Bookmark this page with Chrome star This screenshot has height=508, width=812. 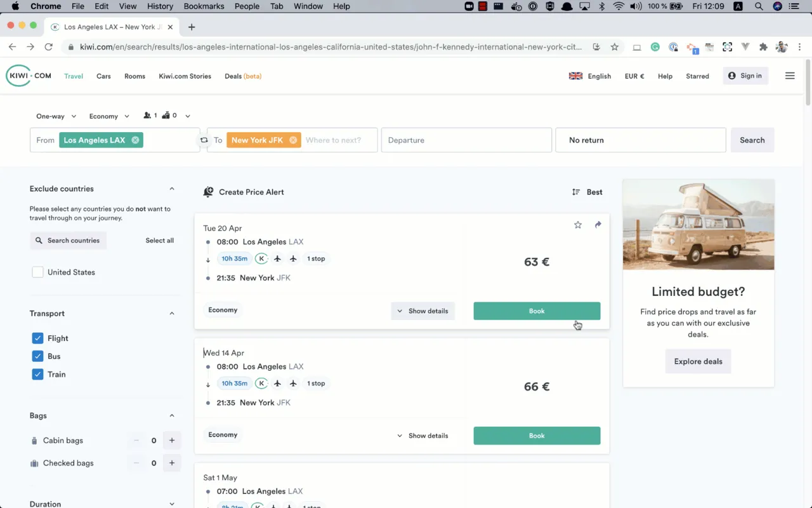click(614, 47)
